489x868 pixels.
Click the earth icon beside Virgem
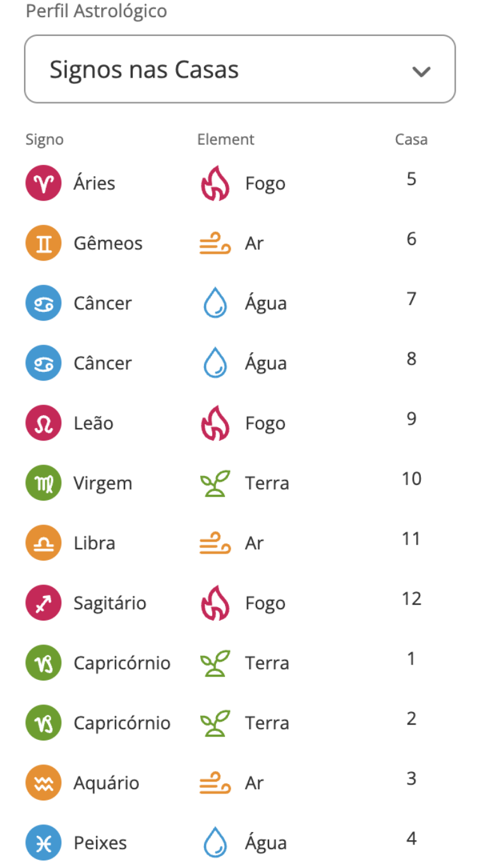tap(215, 484)
